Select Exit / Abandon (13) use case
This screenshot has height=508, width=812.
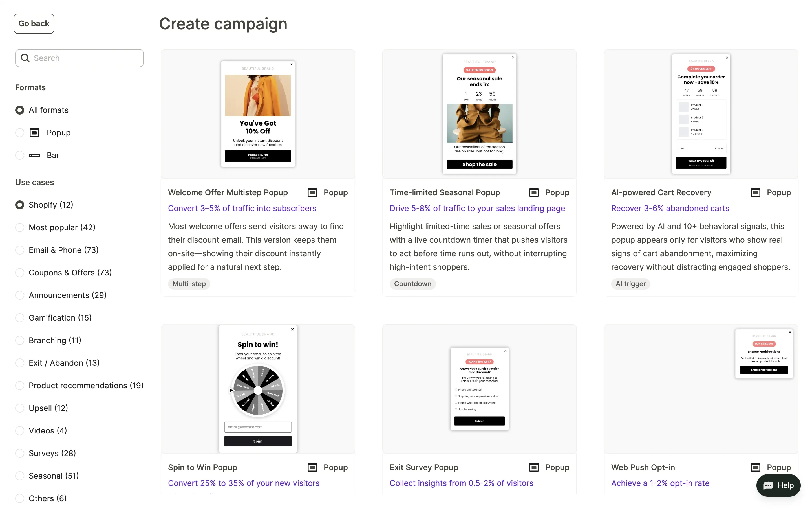[20, 363]
